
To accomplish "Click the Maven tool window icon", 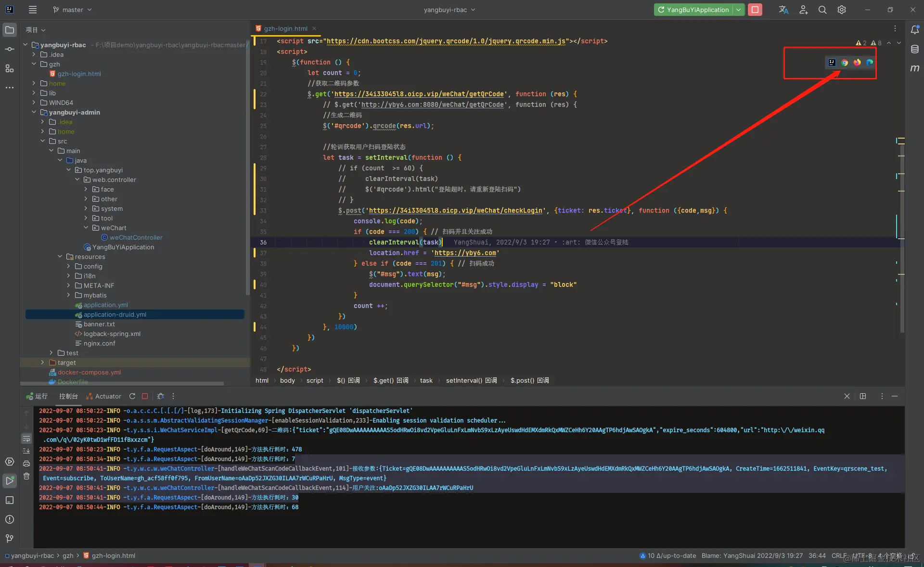I will pos(915,68).
